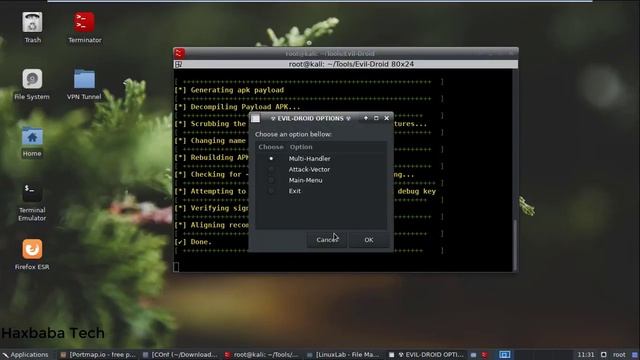The width and height of the screenshot is (640, 360).
Task: Click the Choose column header
Action: 271,147
